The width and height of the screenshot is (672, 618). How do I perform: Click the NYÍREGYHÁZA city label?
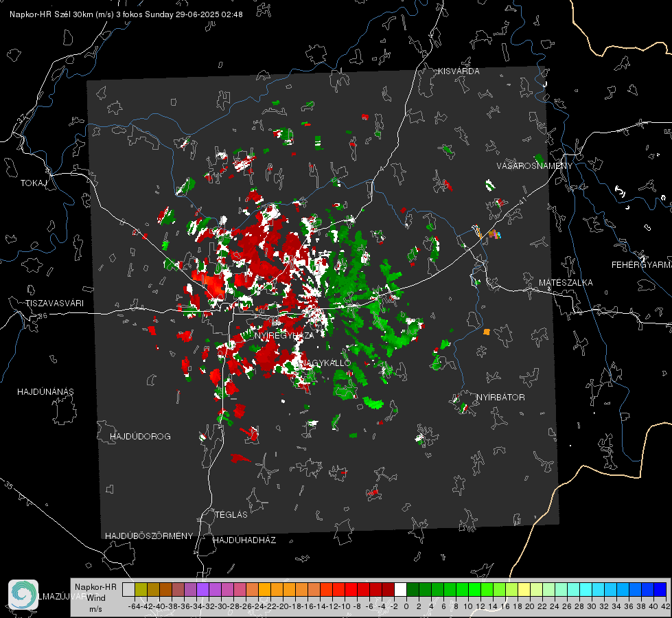[284, 335]
